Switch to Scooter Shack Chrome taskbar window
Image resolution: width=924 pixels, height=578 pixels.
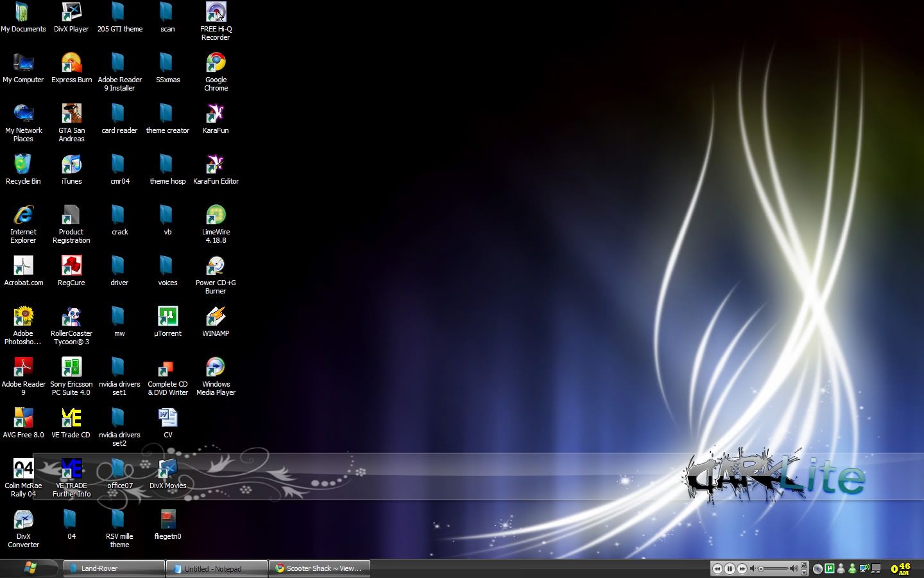click(x=319, y=568)
